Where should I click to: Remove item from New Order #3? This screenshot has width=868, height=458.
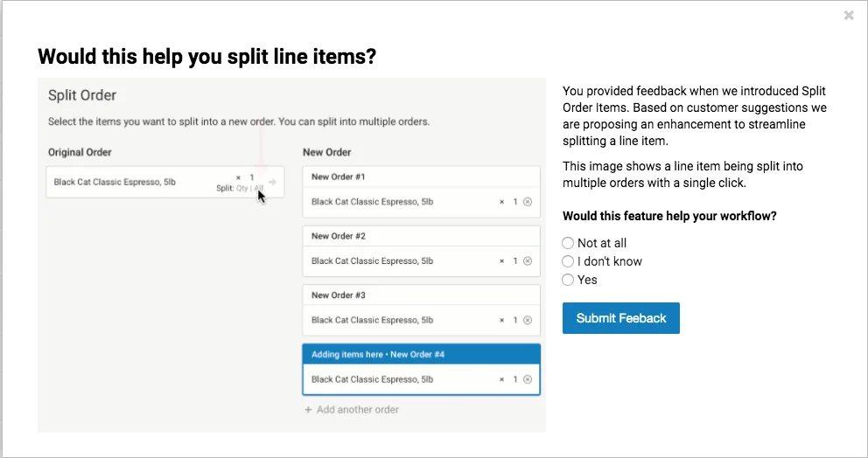tap(528, 320)
